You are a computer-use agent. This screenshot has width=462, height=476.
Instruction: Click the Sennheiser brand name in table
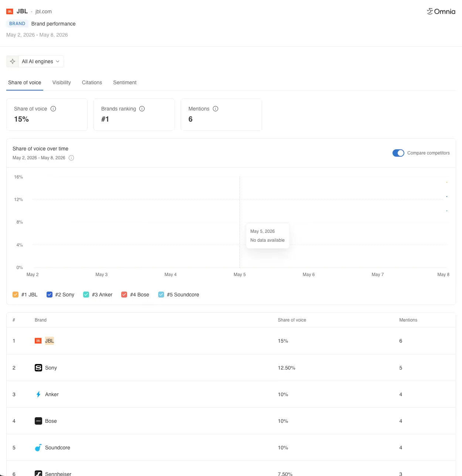(58, 474)
